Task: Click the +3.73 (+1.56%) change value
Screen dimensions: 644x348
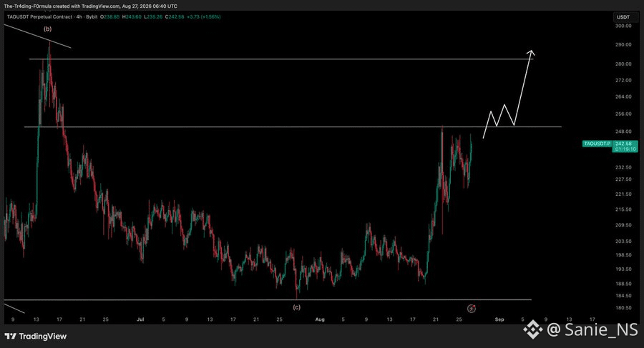Action: (204, 17)
